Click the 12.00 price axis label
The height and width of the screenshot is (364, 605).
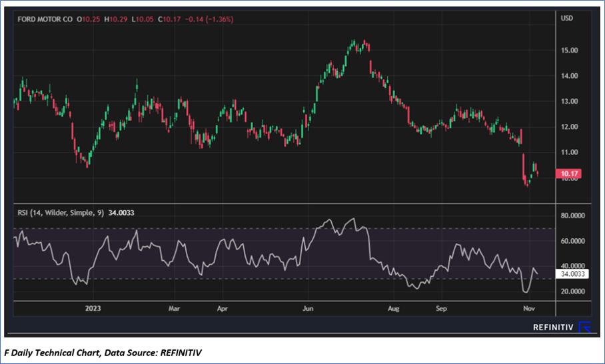(x=569, y=126)
